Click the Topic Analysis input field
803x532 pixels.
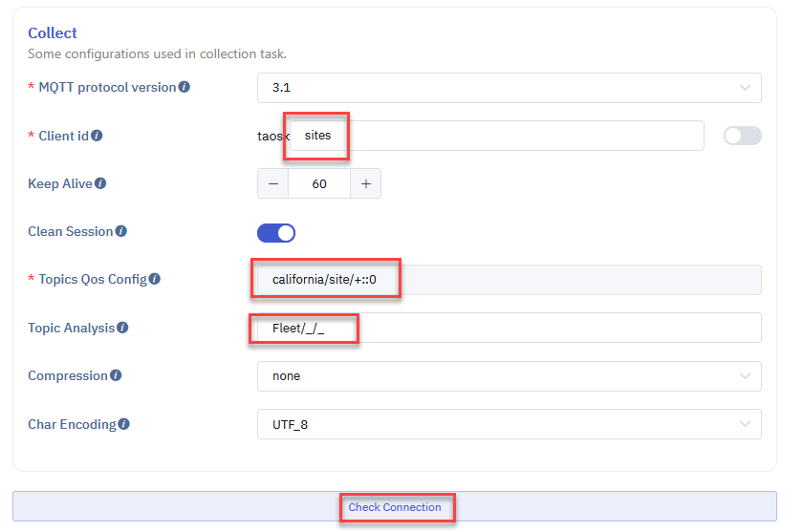tap(509, 328)
